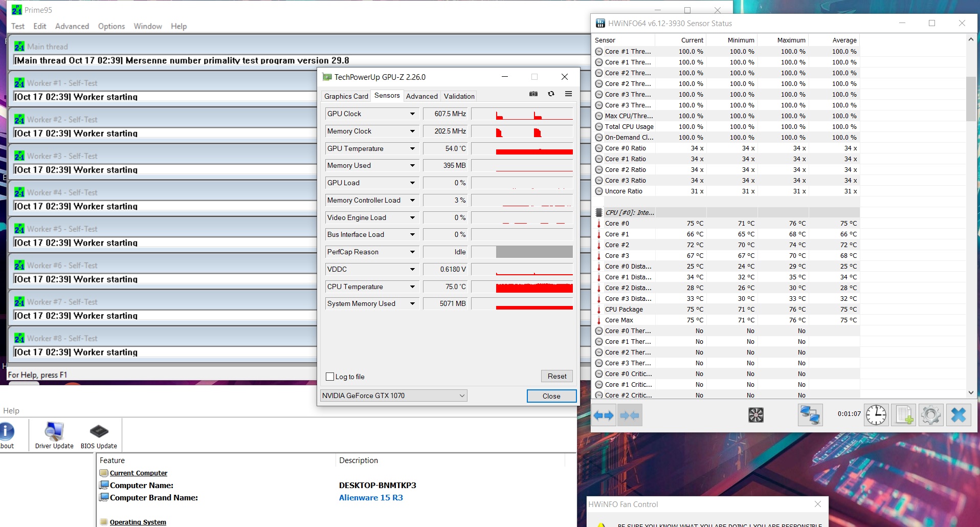Image resolution: width=980 pixels, height=527 pixels.
Task: Select the Uncore Ratio sensor row
Action: [726, 191]
